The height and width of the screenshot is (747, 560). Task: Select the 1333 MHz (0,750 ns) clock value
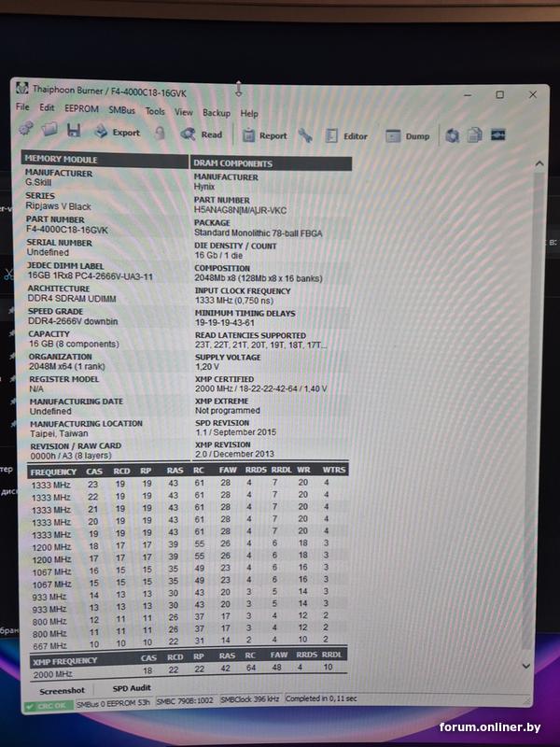[x=234, y=301]
